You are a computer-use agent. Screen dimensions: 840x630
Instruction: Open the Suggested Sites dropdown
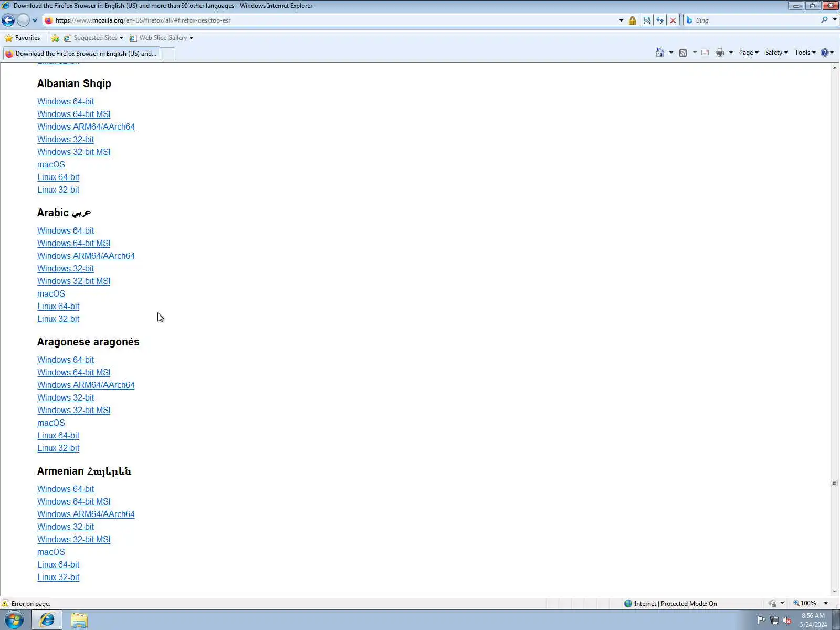pyautogui.click(x=93, y=38)
